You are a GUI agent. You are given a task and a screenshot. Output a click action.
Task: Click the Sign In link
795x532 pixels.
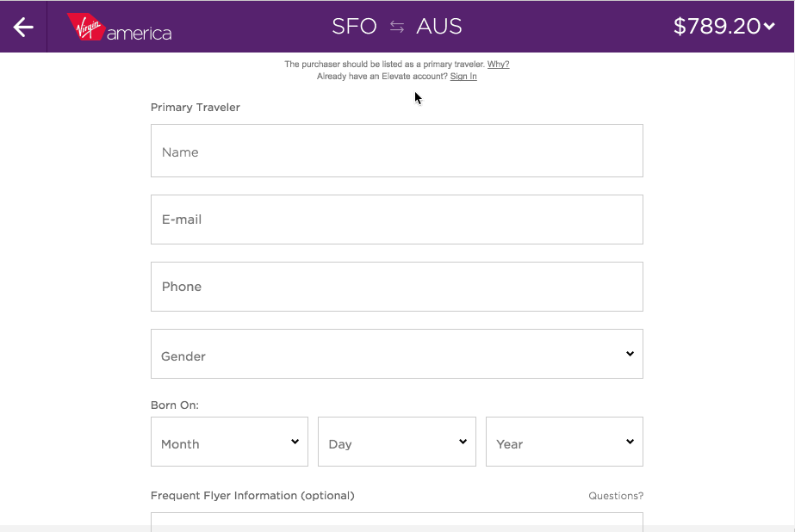(463, 77)
